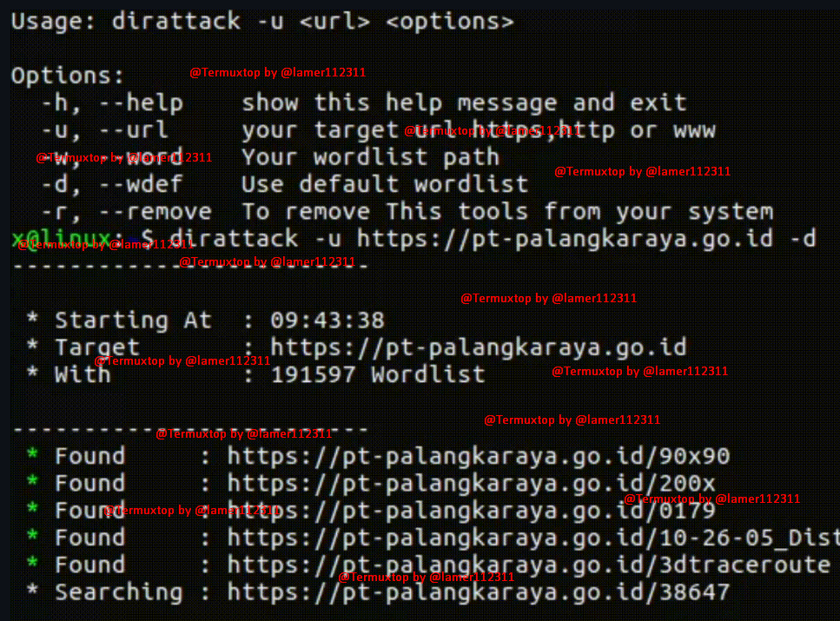Select the 'Options:' heading text
The width and height of the screenshot is (840, 621).
68,76
